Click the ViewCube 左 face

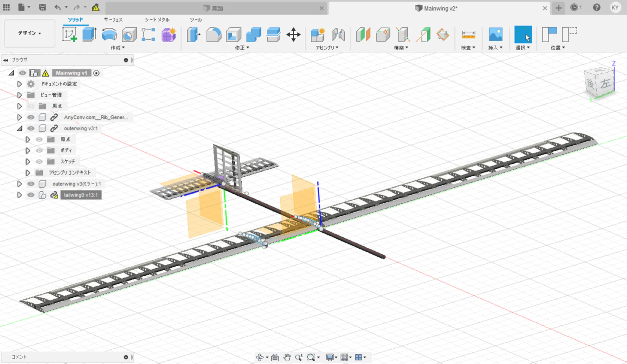[x=605, y=83]
